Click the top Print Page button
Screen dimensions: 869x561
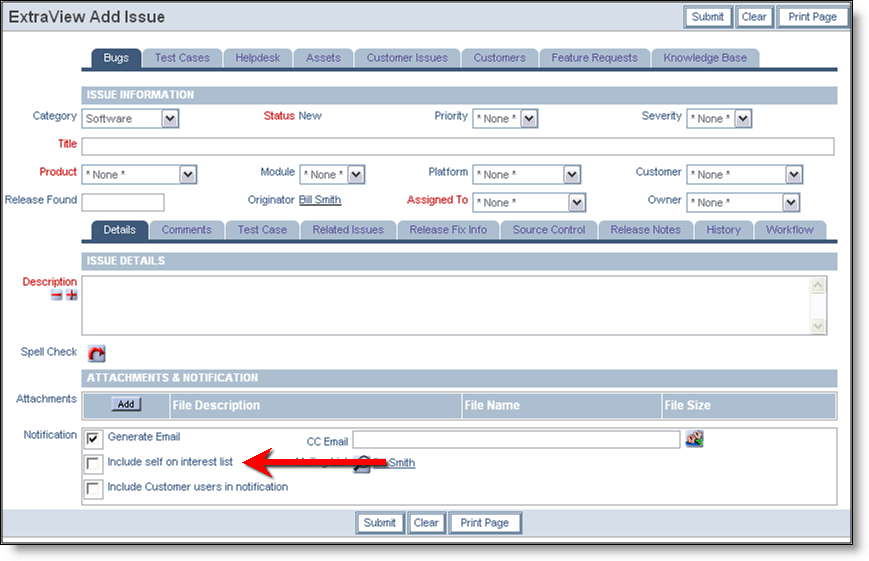[x=812, y=17]
